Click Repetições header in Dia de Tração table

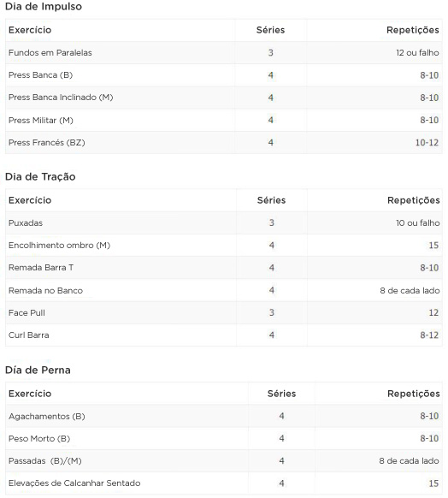(x=414, y=200)
